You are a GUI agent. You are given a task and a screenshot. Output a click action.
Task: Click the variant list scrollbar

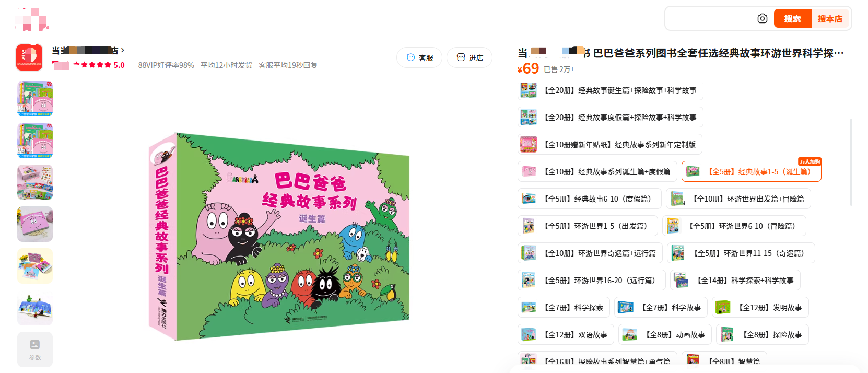click(x=851, y=162)
